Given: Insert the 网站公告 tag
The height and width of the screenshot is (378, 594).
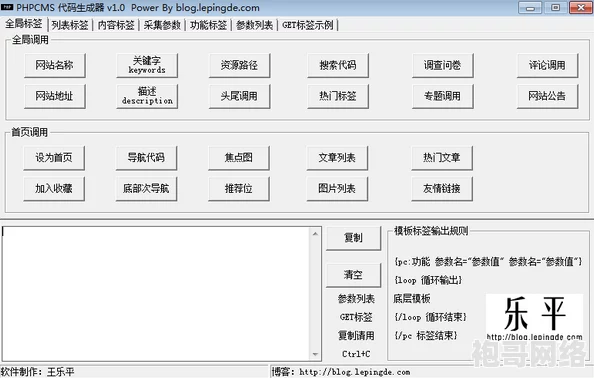Looking at the screenshot, I should (x=547, y=96).
